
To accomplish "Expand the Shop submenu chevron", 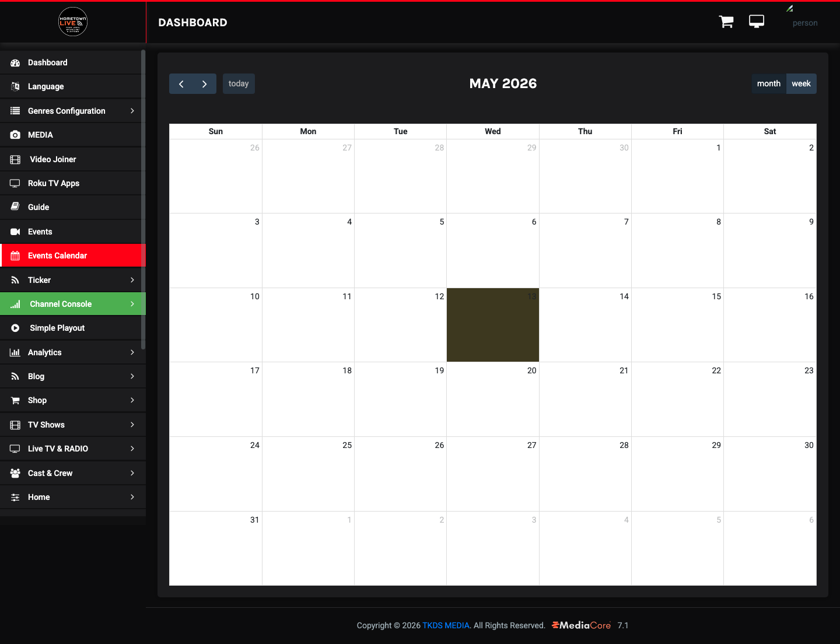I will (132, 400).
